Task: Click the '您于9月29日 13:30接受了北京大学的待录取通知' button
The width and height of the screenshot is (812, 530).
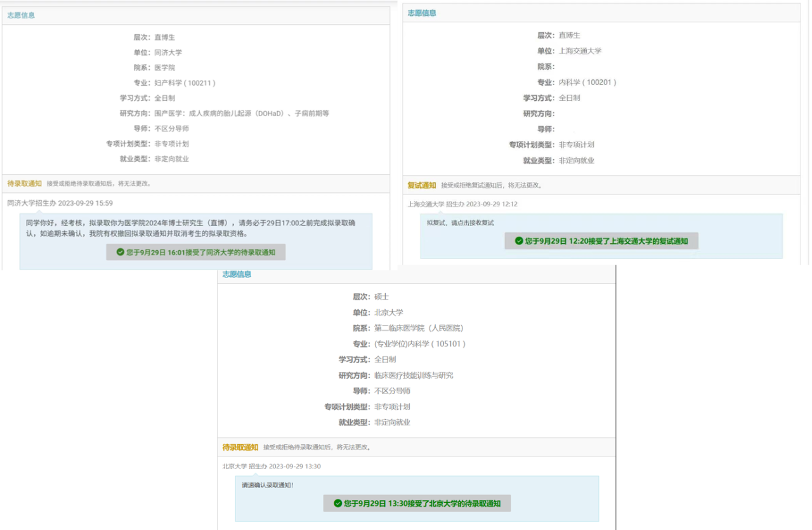Action: [x=417, y=503]
